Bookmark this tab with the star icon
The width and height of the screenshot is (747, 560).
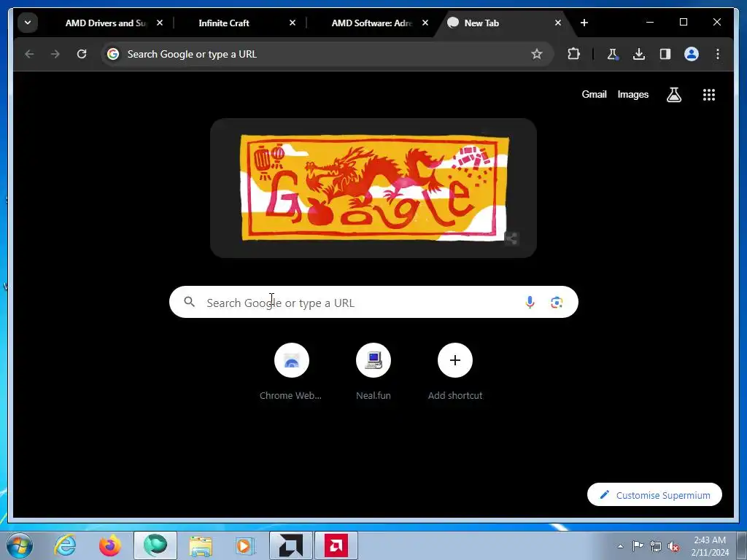[537, 54]
